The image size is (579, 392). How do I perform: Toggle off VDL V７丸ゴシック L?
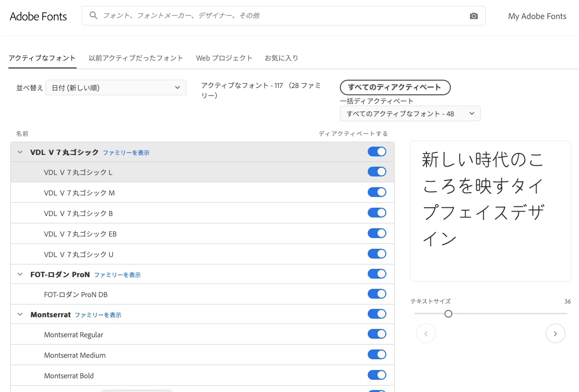coord(377,172)
